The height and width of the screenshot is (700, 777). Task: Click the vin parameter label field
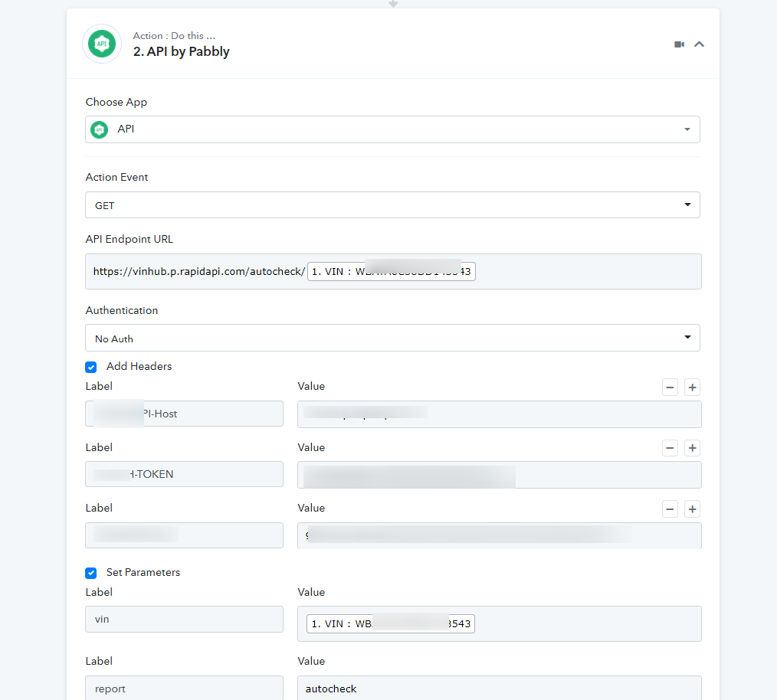(x=184, y=620)
